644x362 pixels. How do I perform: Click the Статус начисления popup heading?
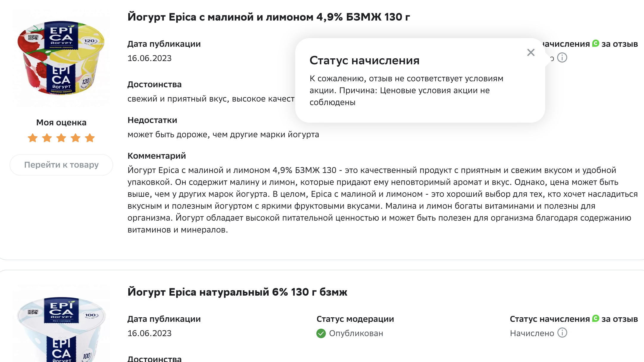point(365,60)
